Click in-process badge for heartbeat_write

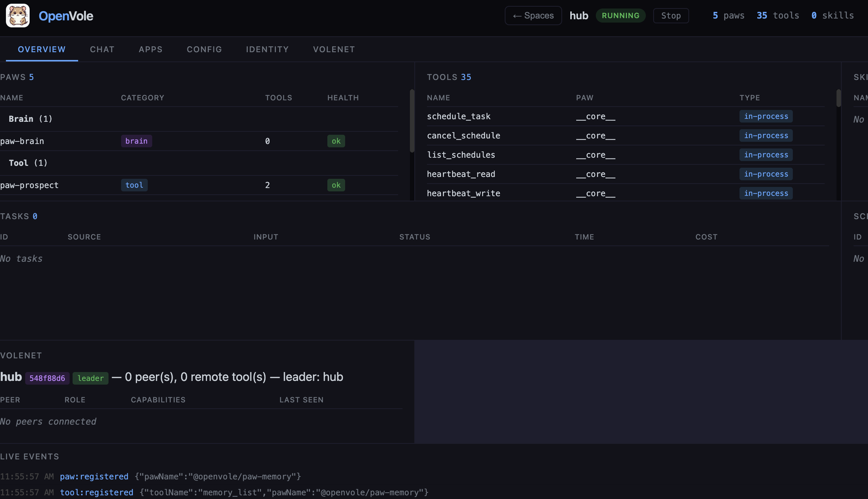pos(766,193)
